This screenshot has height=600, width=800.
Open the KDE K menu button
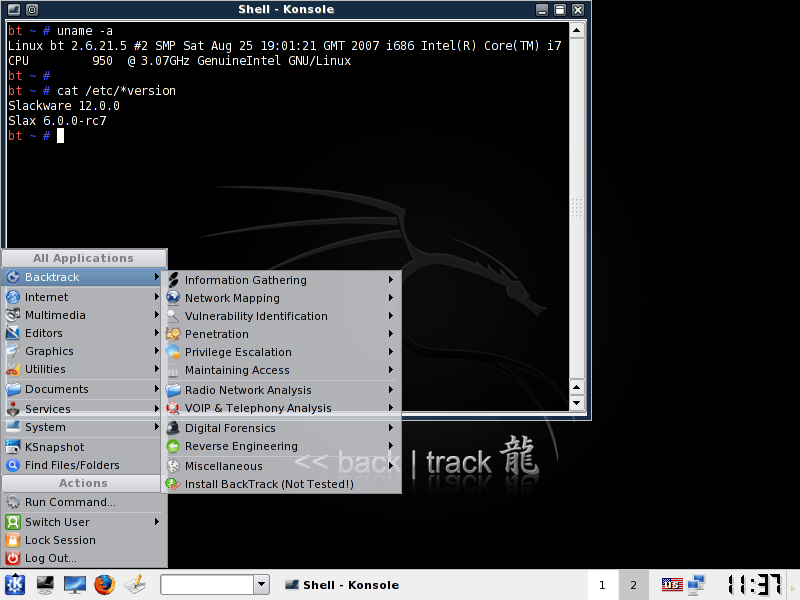point(15,584)
